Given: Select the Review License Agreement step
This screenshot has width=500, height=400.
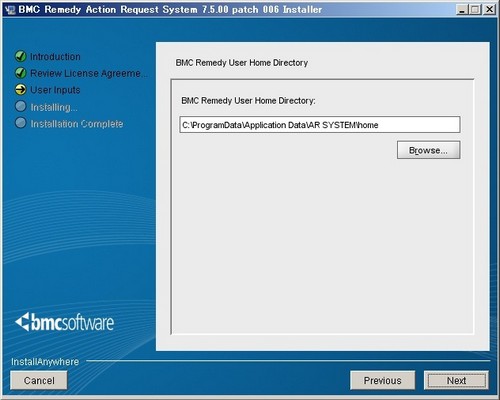Looking at the screenshot, I should (x=89, y=73).
